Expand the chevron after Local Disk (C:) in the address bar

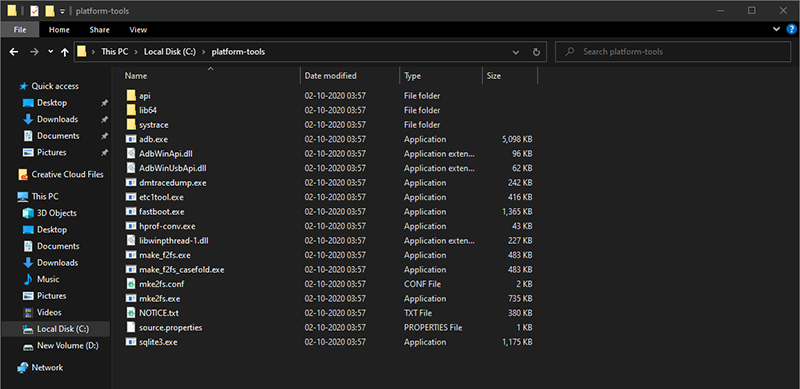203,52
